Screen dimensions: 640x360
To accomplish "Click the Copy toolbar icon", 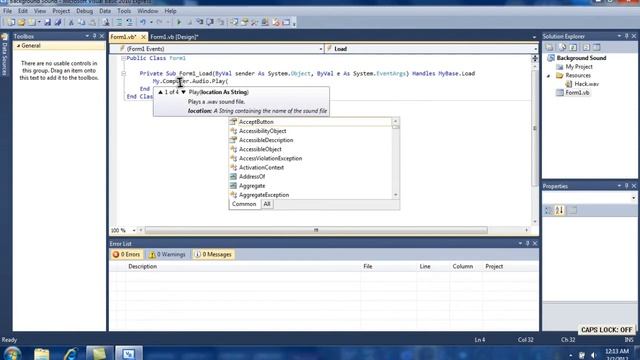I will tap(82, 22).
